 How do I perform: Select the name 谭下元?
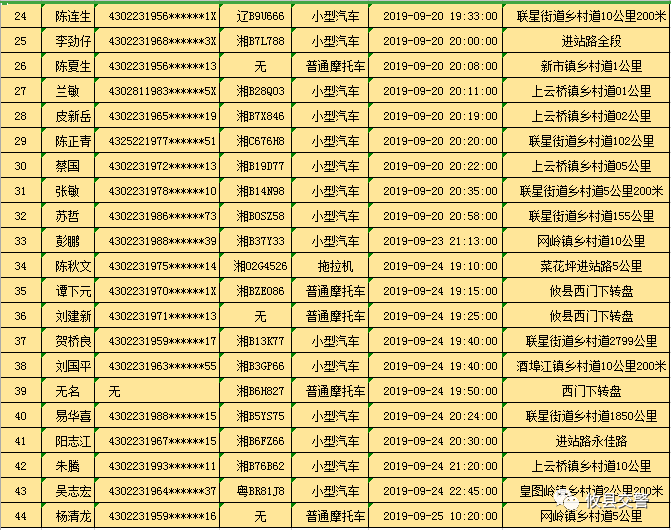[x=73, y=291]
